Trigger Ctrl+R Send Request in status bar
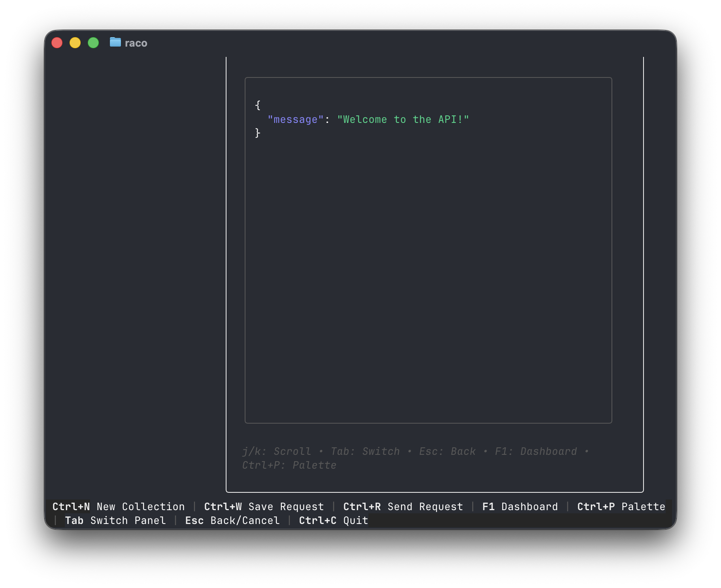The width and height of the screenshot is (721, 588). (x=403, y=507)
